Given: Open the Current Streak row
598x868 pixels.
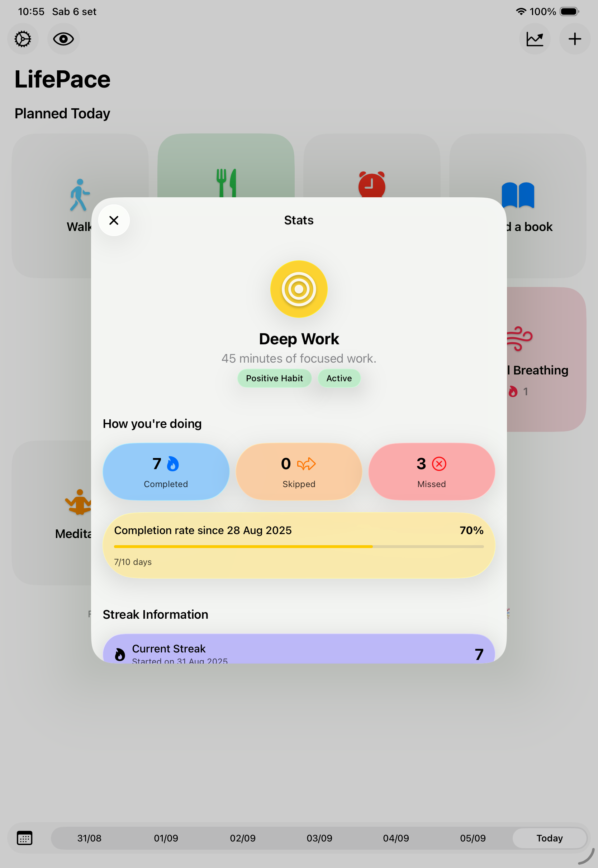Looking at the screenshot, I should 299,649.
